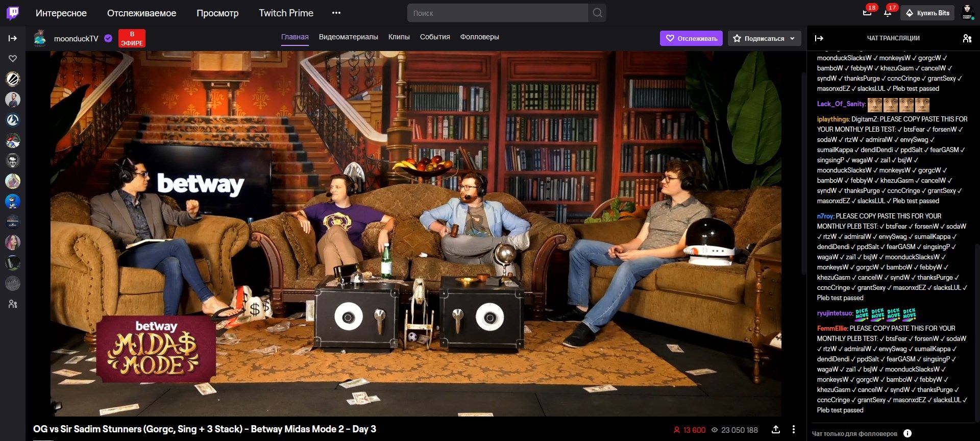
Task: Click the ЧАТ ТРАНСЛЯЦИИ header
Action: point(893,38)
